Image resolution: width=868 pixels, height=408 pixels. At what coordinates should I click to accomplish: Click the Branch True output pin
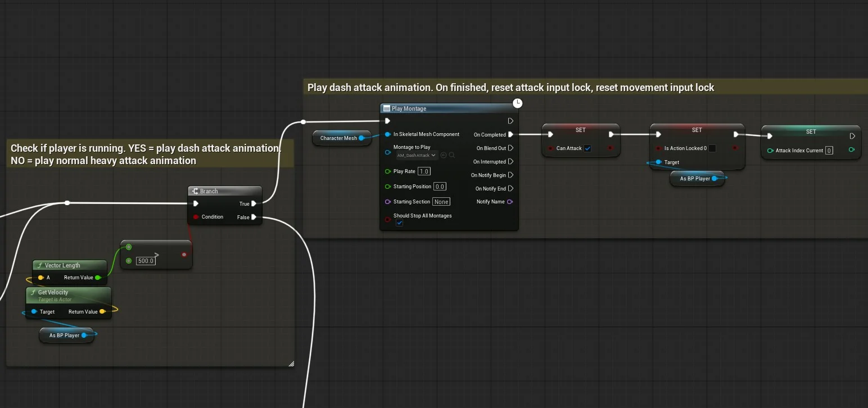[254, 203]
